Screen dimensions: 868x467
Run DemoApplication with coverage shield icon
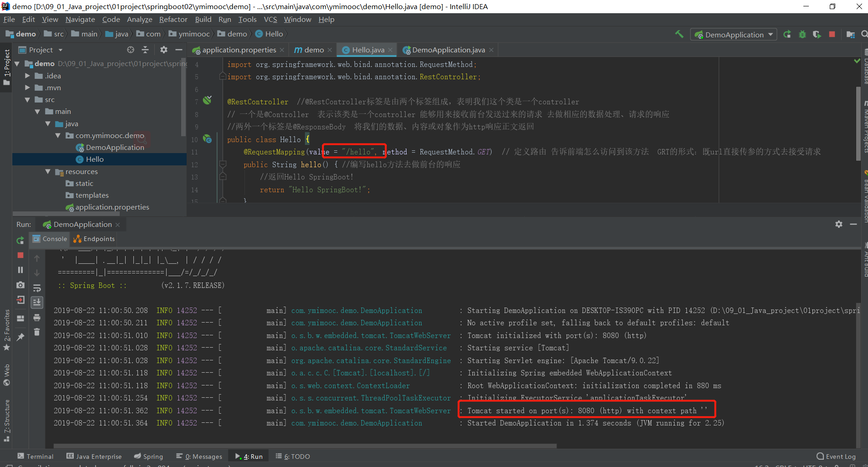click(x=817, y=34)
